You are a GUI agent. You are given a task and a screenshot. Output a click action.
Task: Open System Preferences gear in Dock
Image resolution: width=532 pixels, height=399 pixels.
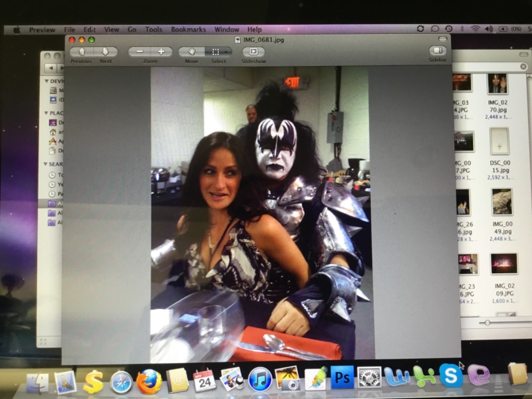pyautogui.click(x=369, y=377)
